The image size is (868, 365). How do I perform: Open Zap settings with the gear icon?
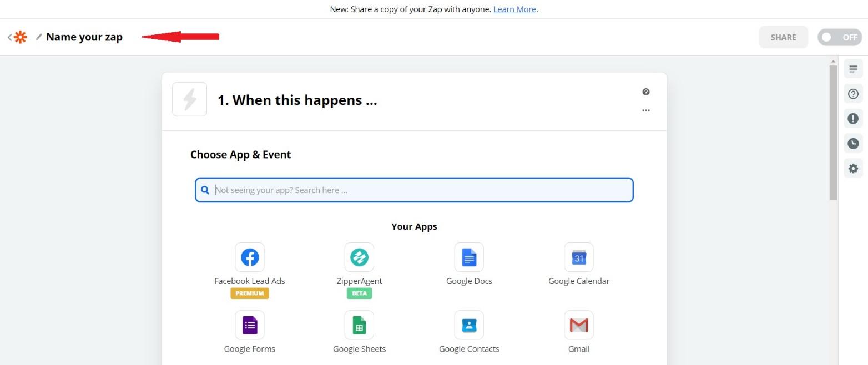coord(853,168)
